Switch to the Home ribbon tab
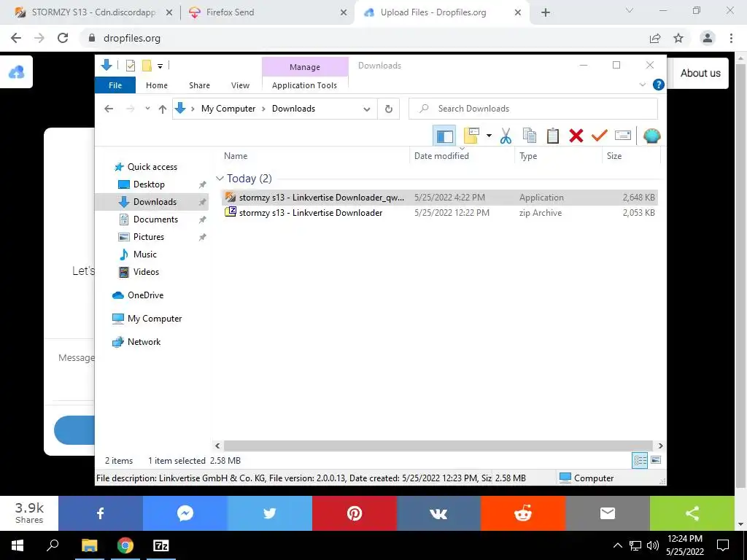The height and width of the screenshot is (560, 747). pyautogui.click(x=157, y=85)
